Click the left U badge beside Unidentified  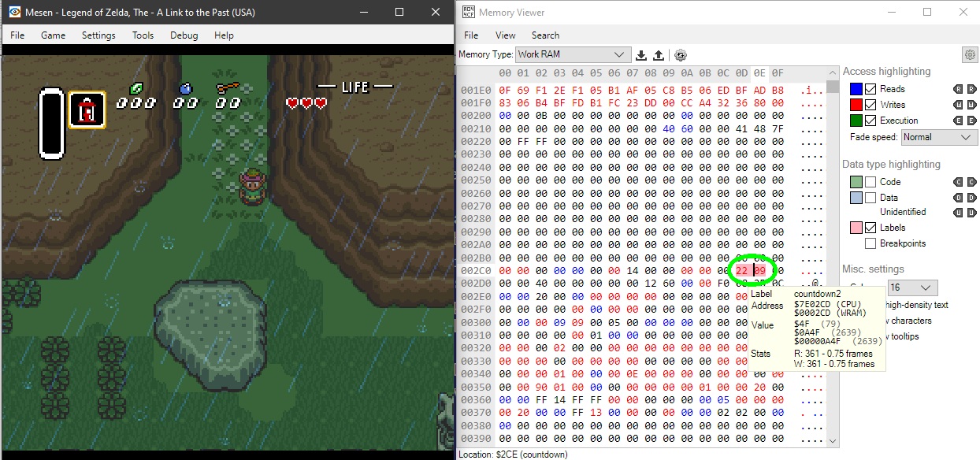tap(959, 212)
